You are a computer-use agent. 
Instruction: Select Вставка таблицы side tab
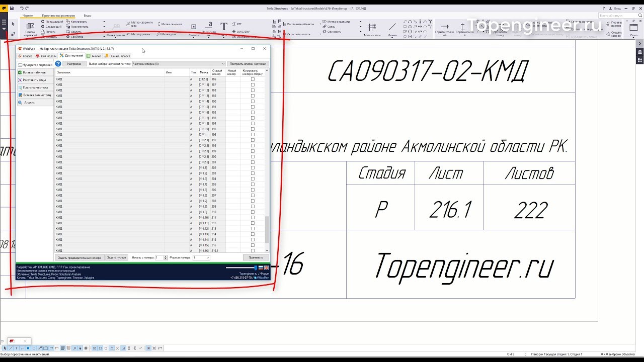click(35, 72)
